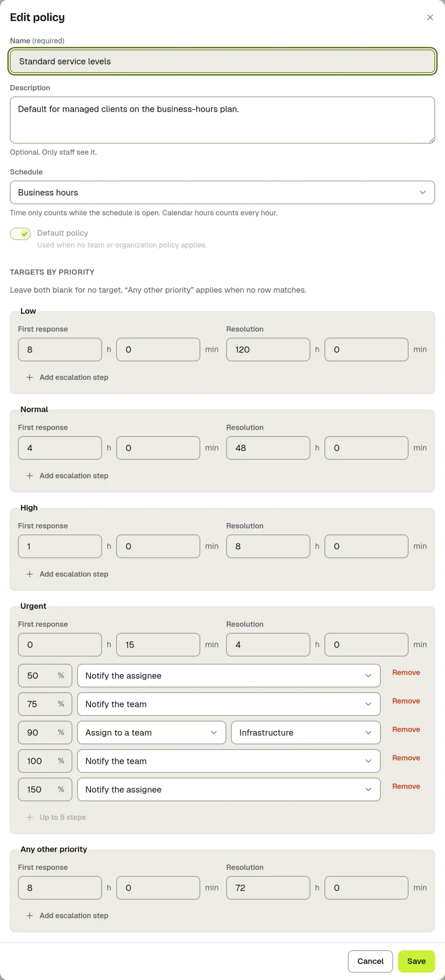445x980 pixels.
Task: Click Urgent resolution hours field showing 4
Action: 268,645
